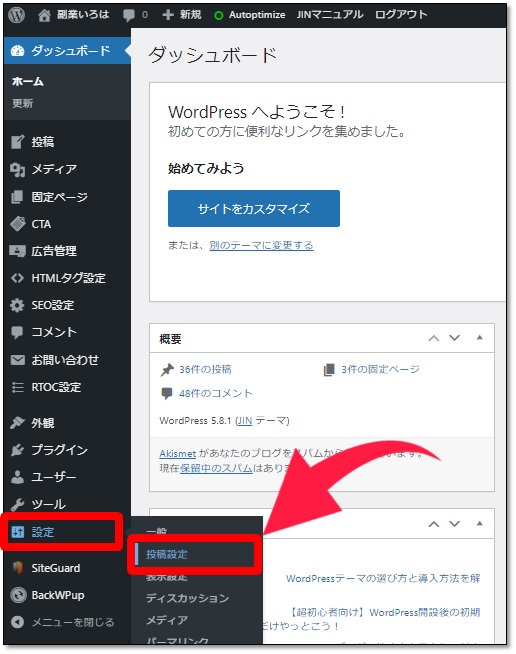Screen dimensions: 516x654
Task: Open the 36件の投稿 link
Action: [205, 369]
